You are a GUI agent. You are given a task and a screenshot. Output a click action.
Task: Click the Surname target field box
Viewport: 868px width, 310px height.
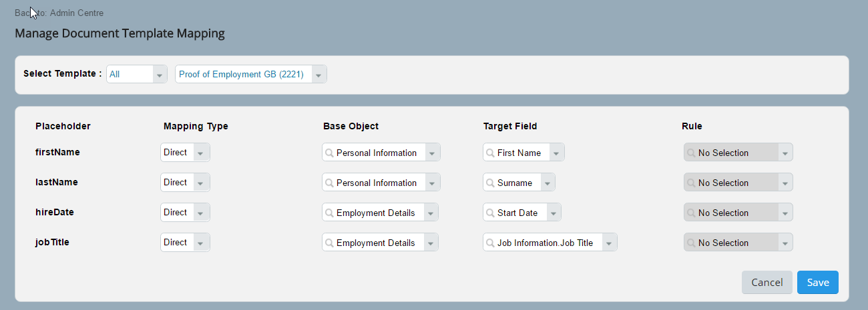[519, 183]
